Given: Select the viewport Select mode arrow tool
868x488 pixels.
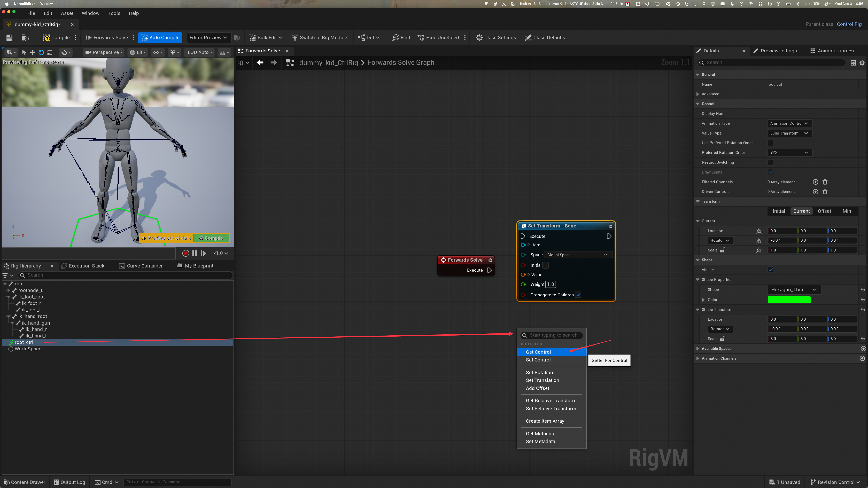Looking at the screenshot, I should click(x=24, y=53).
